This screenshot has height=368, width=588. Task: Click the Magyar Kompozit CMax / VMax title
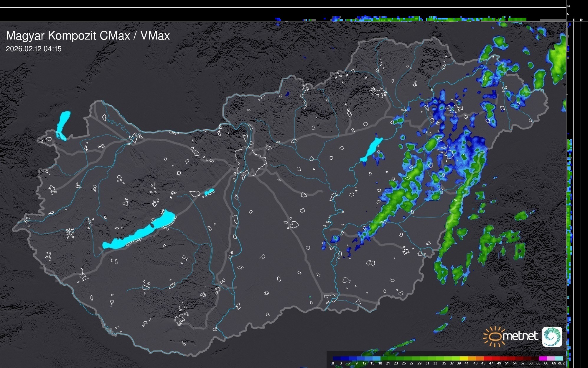pyautogui.click(x=88, y=36)
